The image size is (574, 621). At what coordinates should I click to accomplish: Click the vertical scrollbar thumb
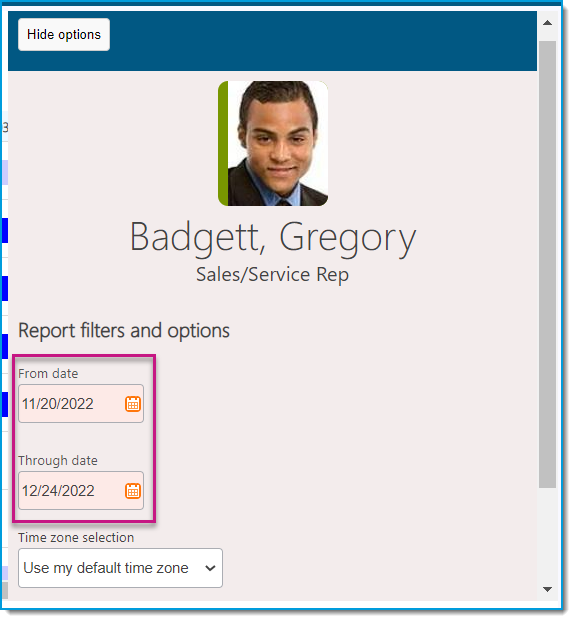click(547, 264)
